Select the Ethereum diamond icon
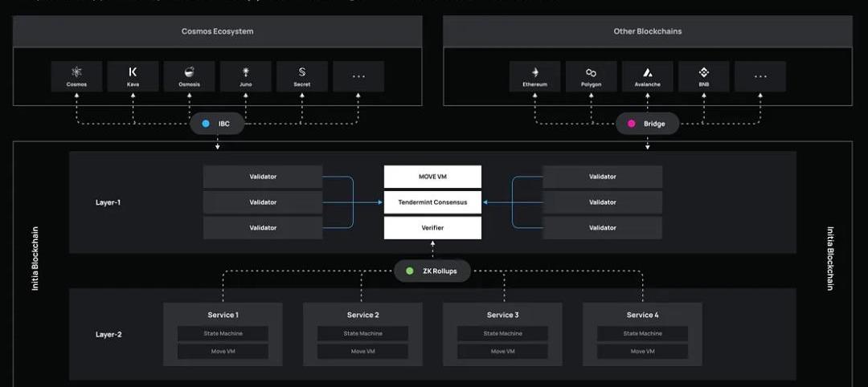 coord(535,72)
